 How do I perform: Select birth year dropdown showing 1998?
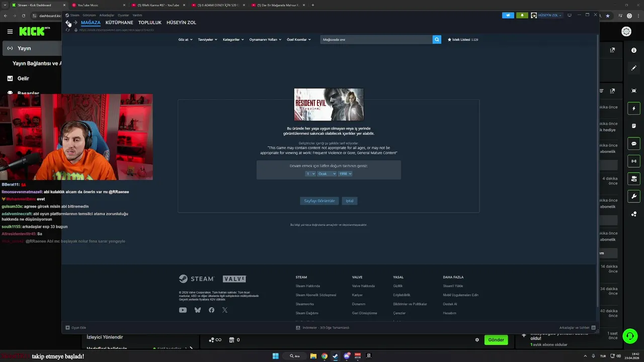click(345, 173)
